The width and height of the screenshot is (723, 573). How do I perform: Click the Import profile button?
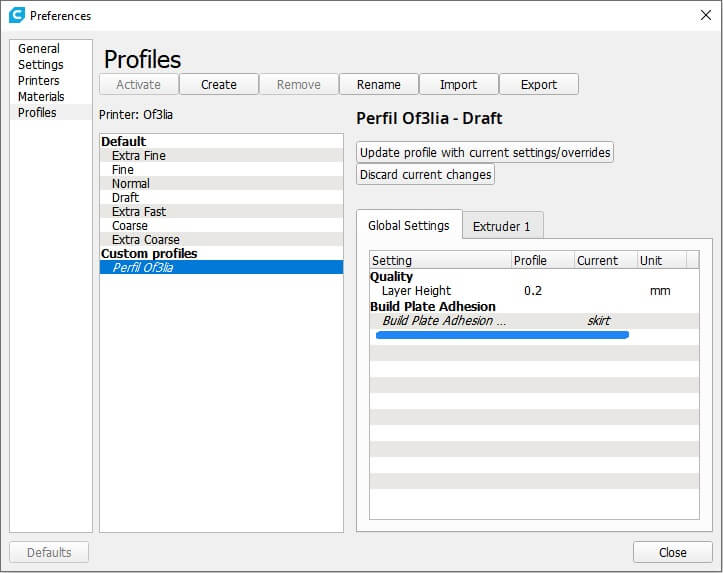pyautogui.click(x=458, y=84)
